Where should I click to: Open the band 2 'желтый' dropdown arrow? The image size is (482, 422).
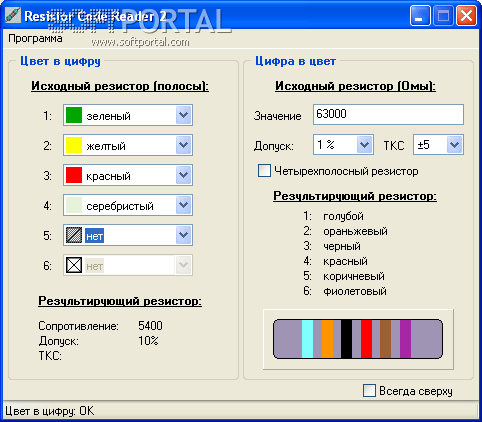pyautogui.click(x=183, y=145)
